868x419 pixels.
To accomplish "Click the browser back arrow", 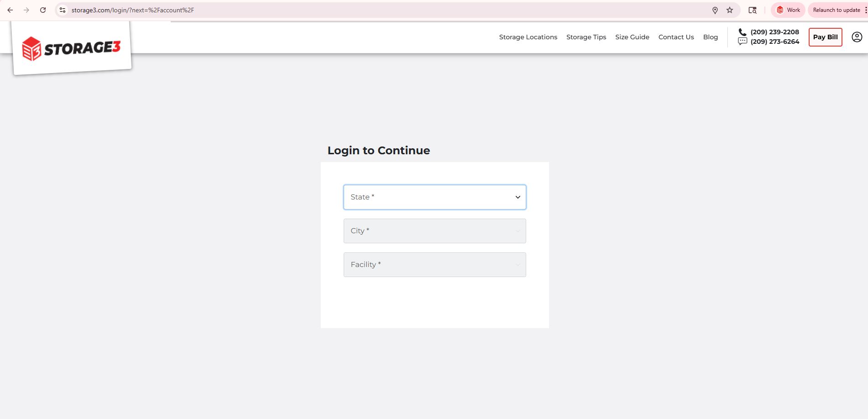I will (x=10, y=10).
